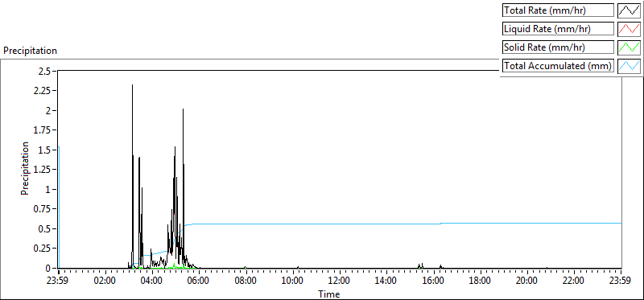Click the Precipitation chart title
The width and height of the screenshot is (644, 300).
coord(30,51)
